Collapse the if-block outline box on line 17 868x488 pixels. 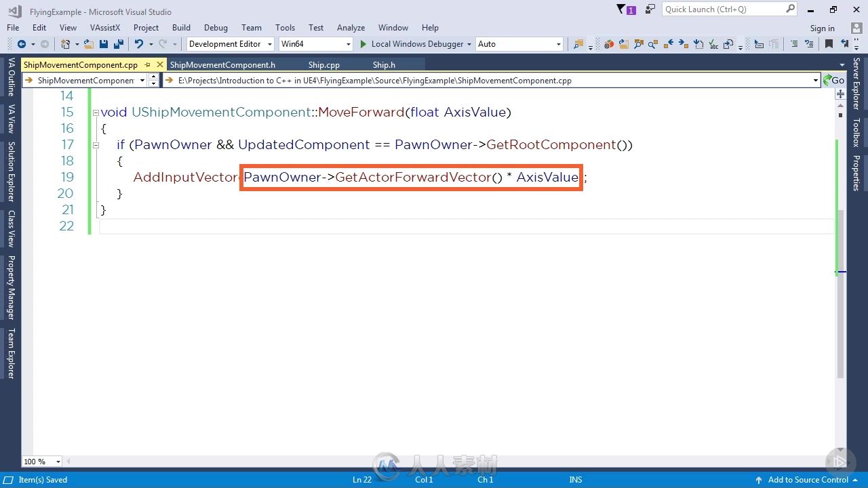click(x=96, y=145)
